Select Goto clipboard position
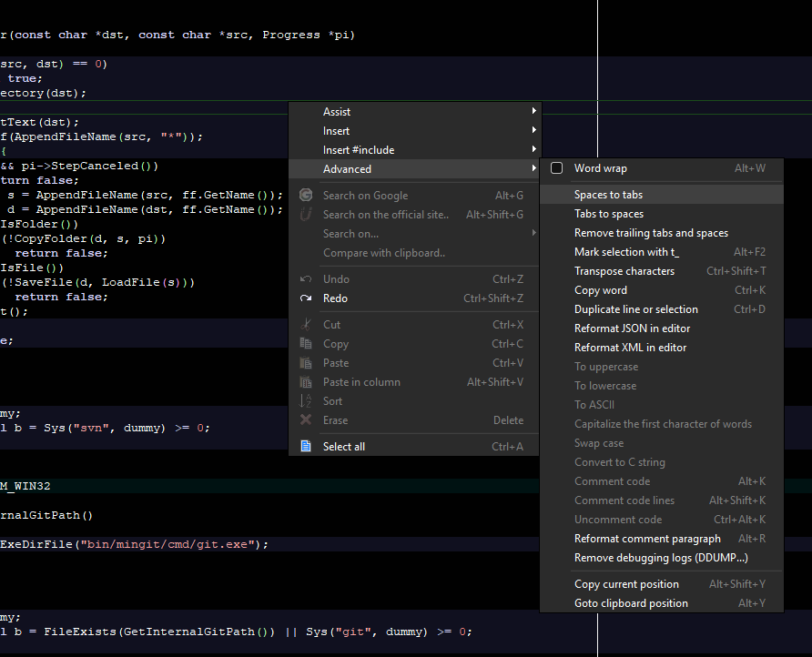Image resolution: width=812 pixels, height=657 pixels. (631, 603)
